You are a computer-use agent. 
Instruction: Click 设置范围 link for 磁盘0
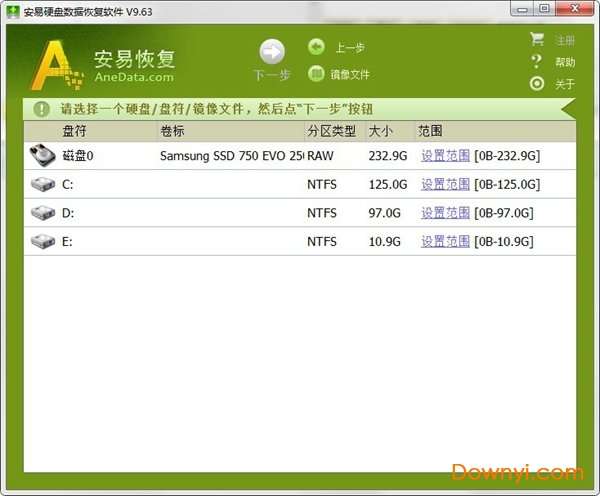[x=445, y=156]
